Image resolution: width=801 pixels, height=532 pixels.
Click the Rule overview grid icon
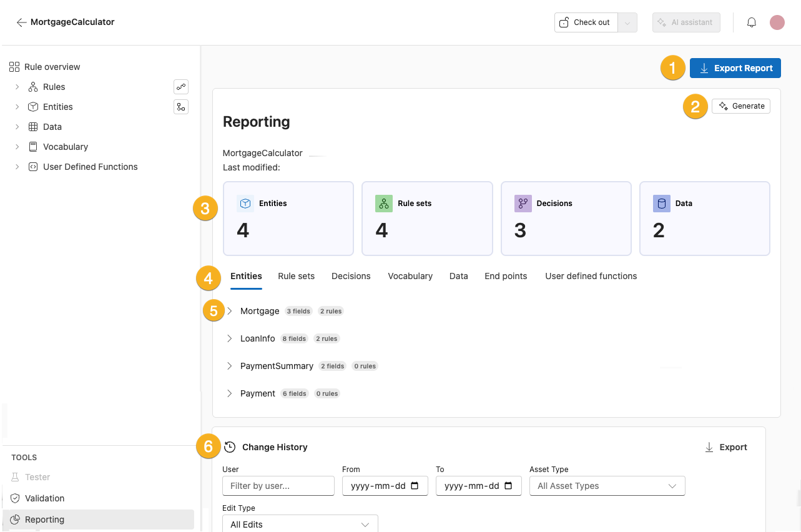click(x=14, y=67)
